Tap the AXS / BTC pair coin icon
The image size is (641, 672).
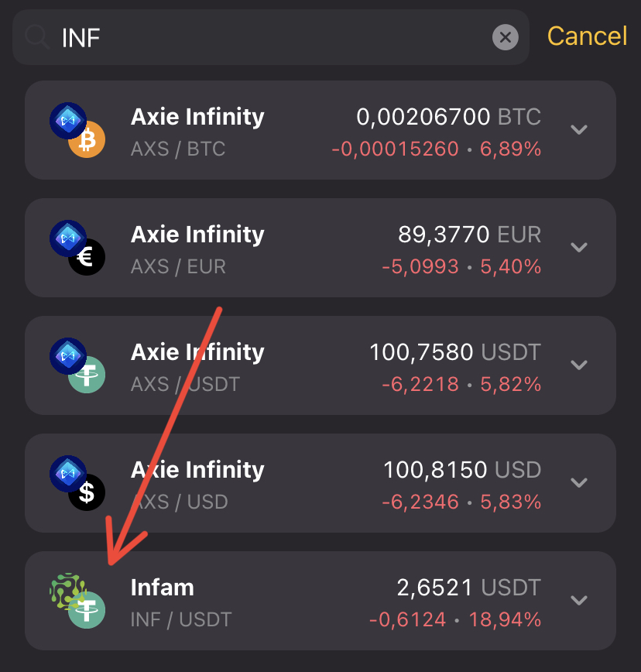point(77,130)
